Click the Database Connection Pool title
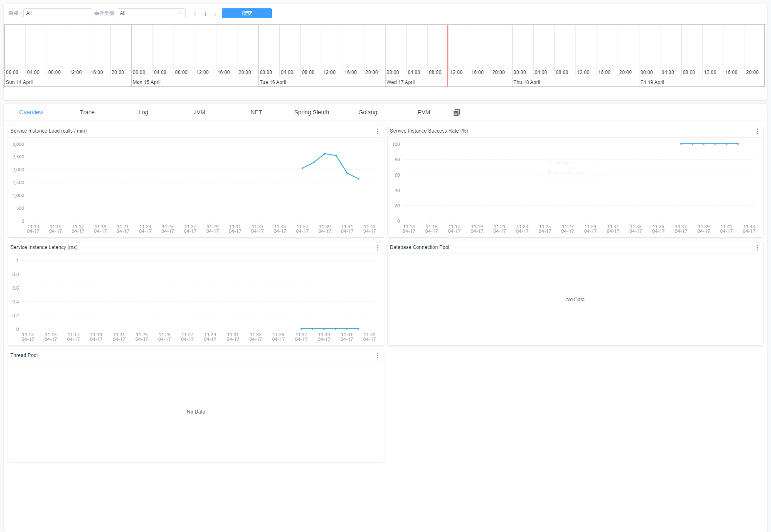Screen dimensions: 771x532 (x=419, y=247)
